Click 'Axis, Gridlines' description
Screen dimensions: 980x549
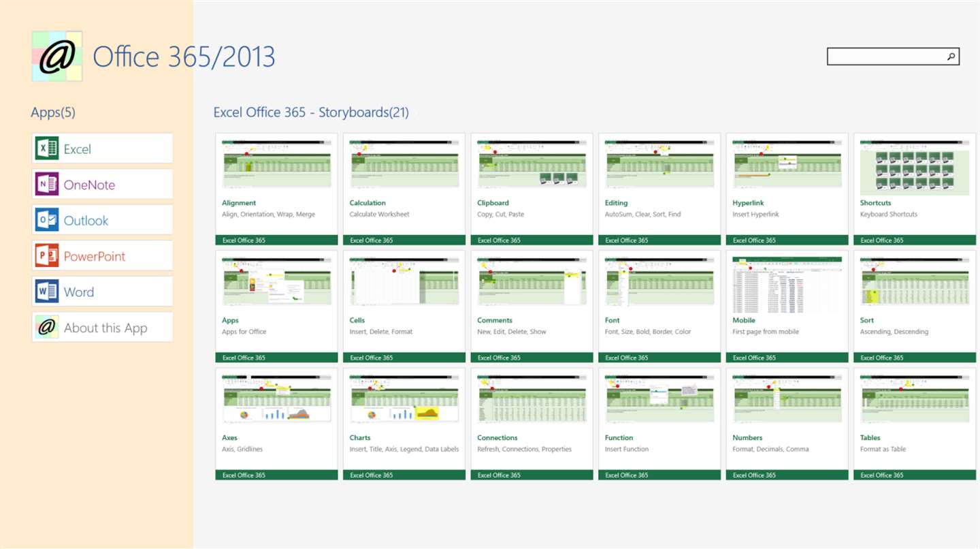242,450
